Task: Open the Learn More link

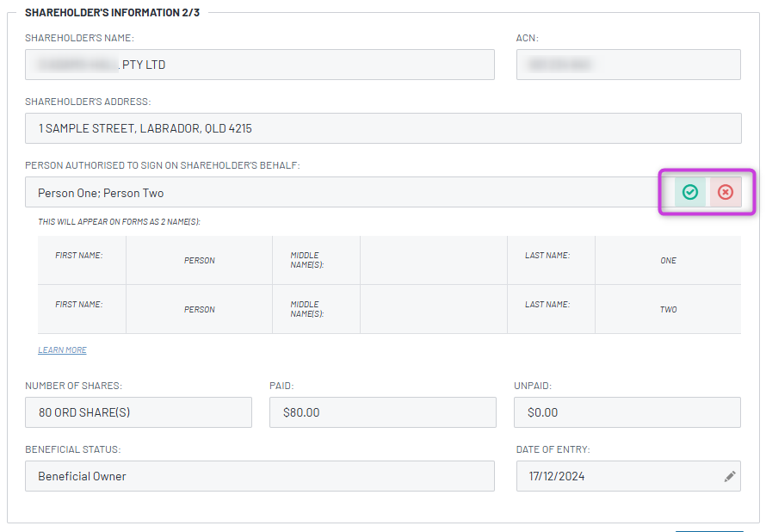Action: tap(62, 350)
